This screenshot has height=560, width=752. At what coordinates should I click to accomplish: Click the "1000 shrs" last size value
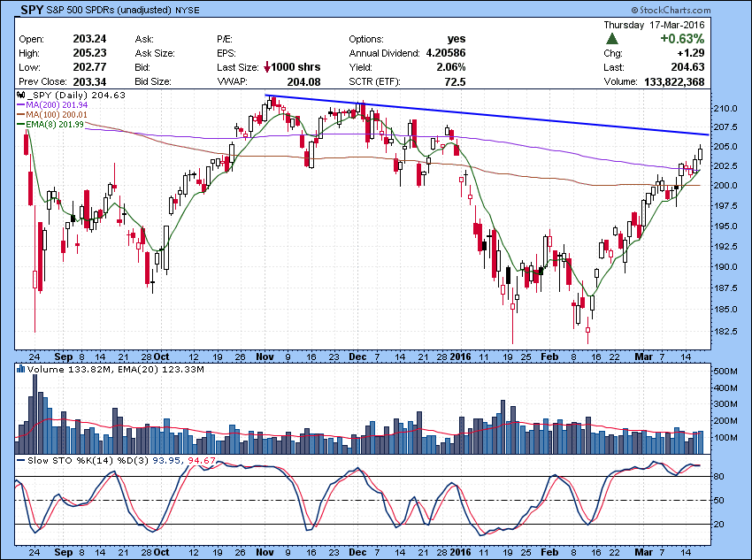(x=295, y=67)
